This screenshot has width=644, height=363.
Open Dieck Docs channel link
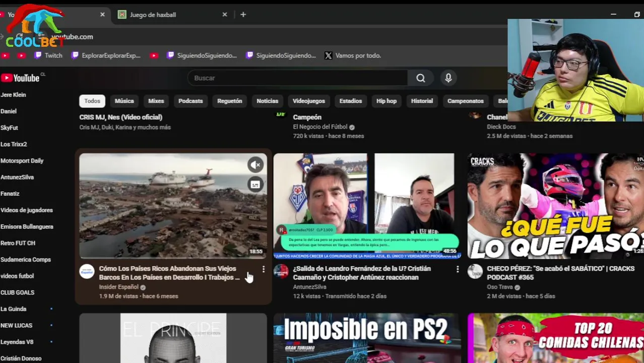click(x=501, y=127)
